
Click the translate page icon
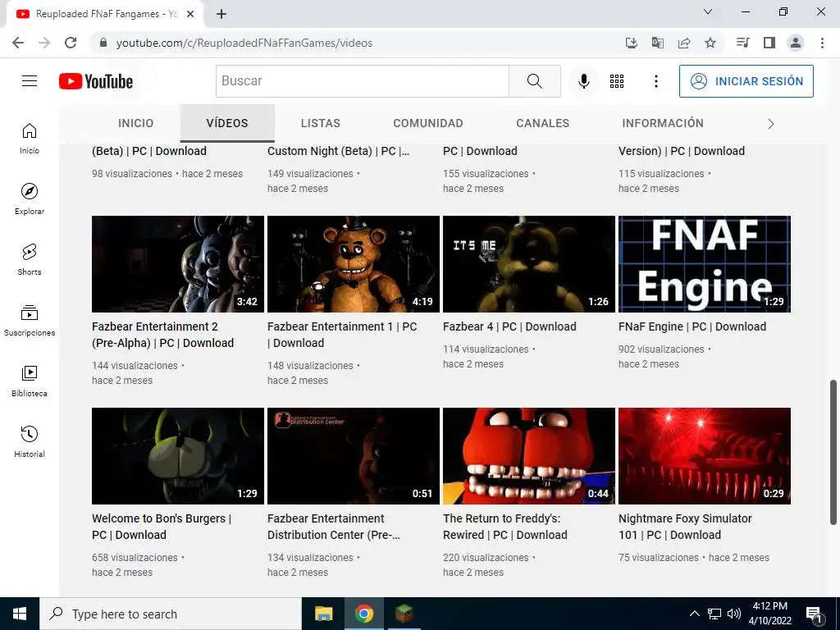658,43
